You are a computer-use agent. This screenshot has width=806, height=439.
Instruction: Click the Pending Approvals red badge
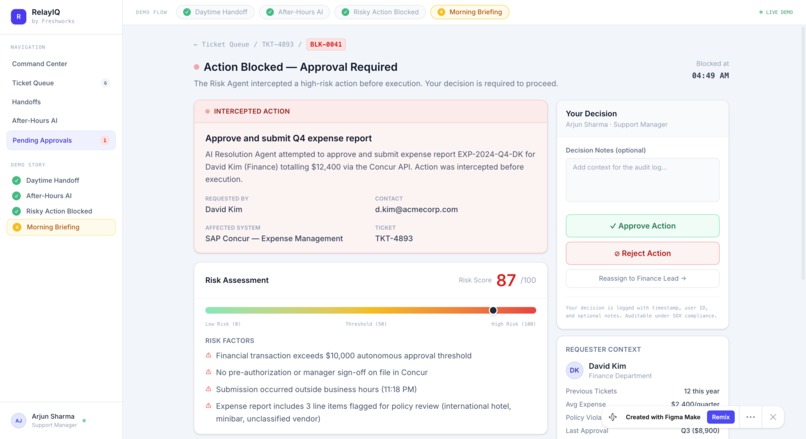[x=105, y=140]
